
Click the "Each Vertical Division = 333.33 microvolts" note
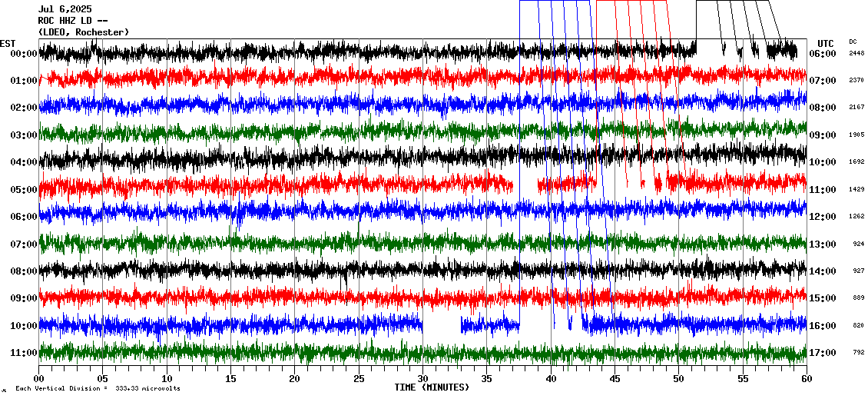pyautogui.click(x=98, y=388)
